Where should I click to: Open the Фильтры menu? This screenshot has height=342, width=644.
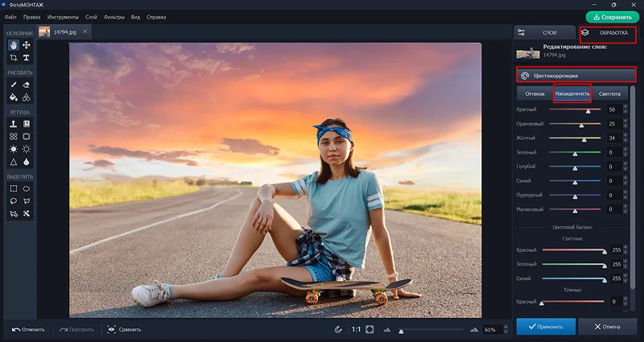point(114,17)
